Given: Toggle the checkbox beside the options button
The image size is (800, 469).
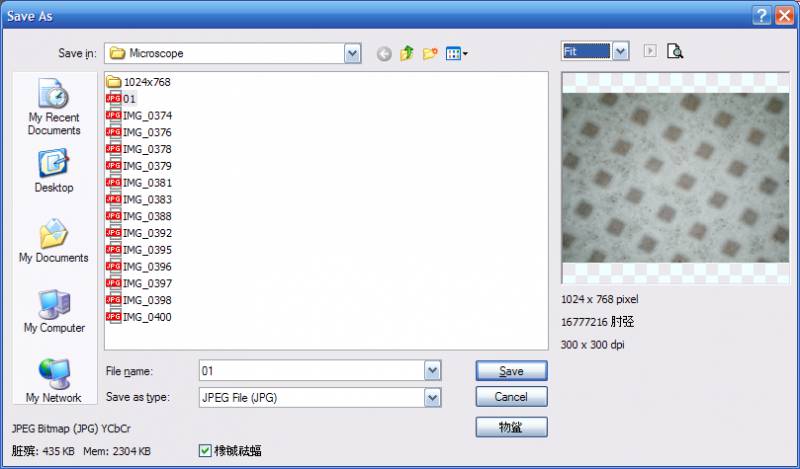Looking at the screenshot, I should coord(206,451).
